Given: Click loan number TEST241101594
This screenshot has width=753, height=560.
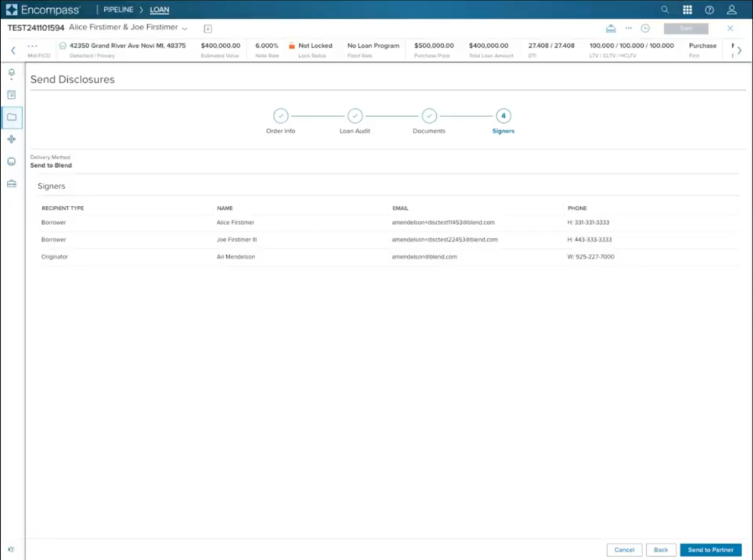Looking at the screenshot, I should 36,28.
